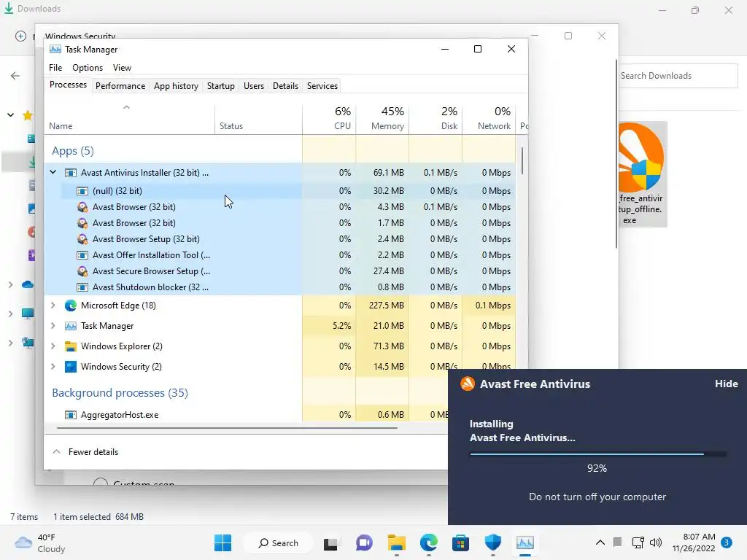
Task: Open File Explorer from the taskbar
Action: (396, 542)
